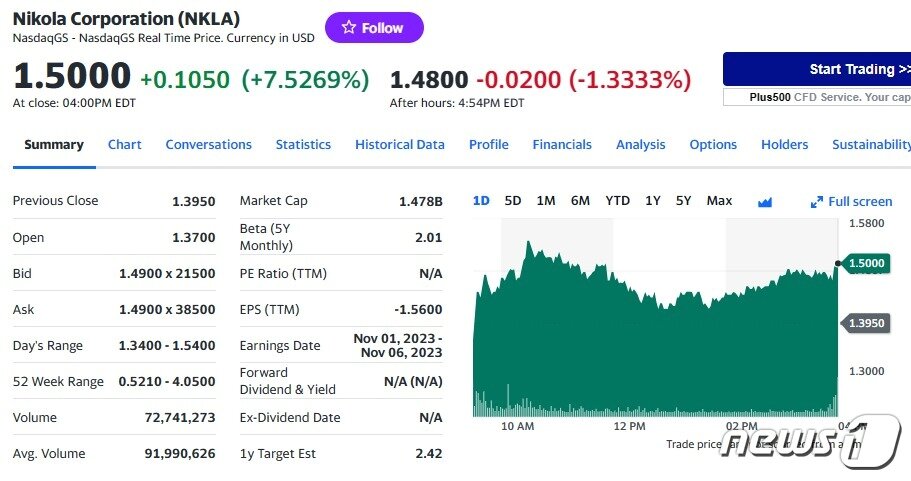Go to the Historical Data tab
This screenshot has height=481, width=911.
399,145
